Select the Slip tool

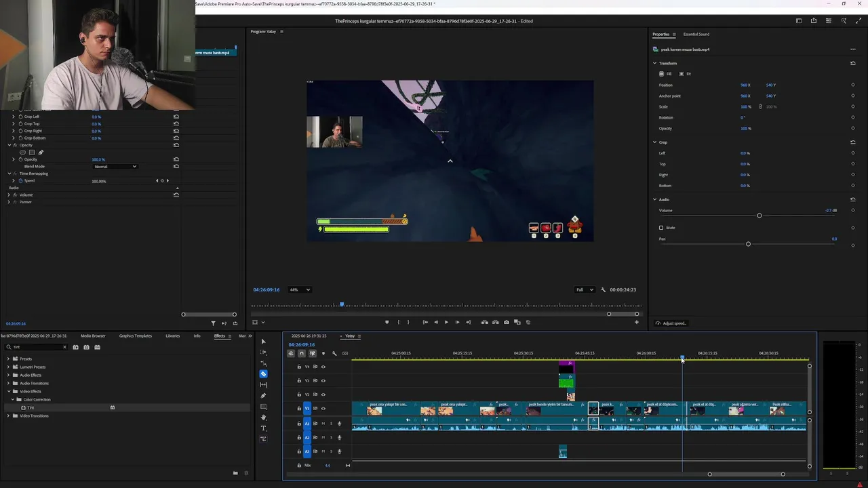[x=264, y=385]
